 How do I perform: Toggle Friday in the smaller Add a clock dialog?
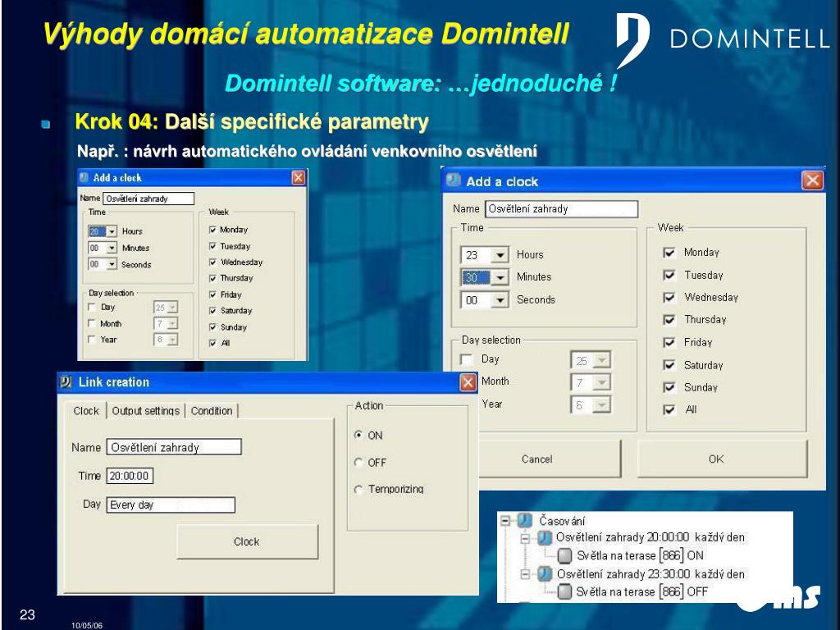pyautogui.click(x=212, y=294)
